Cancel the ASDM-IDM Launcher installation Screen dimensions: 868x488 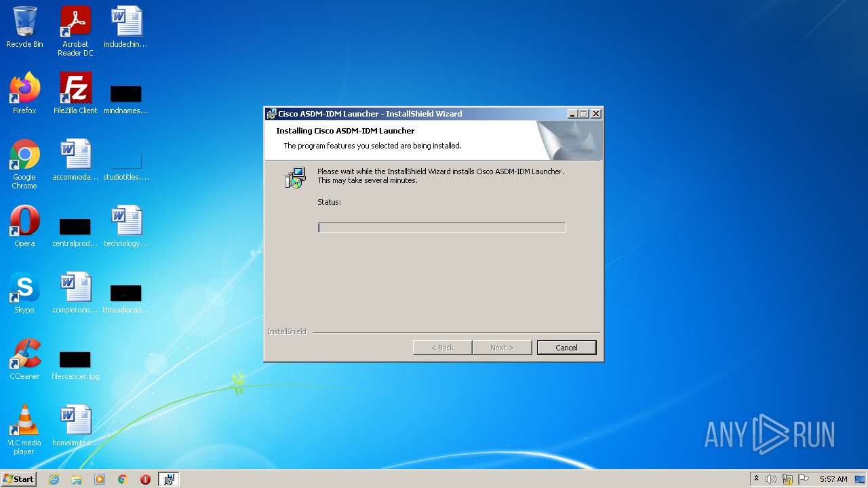[x=566, y=348]
